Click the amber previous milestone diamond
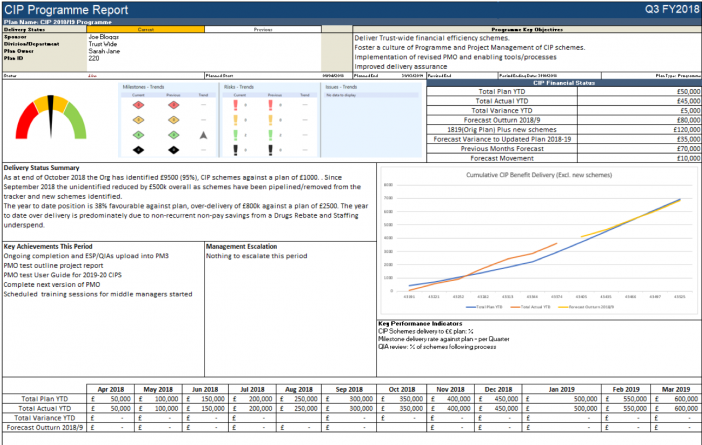 (174, 120)
